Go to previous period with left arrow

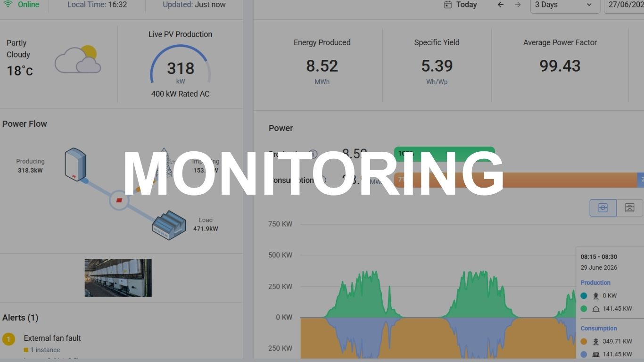pos(501,5)
